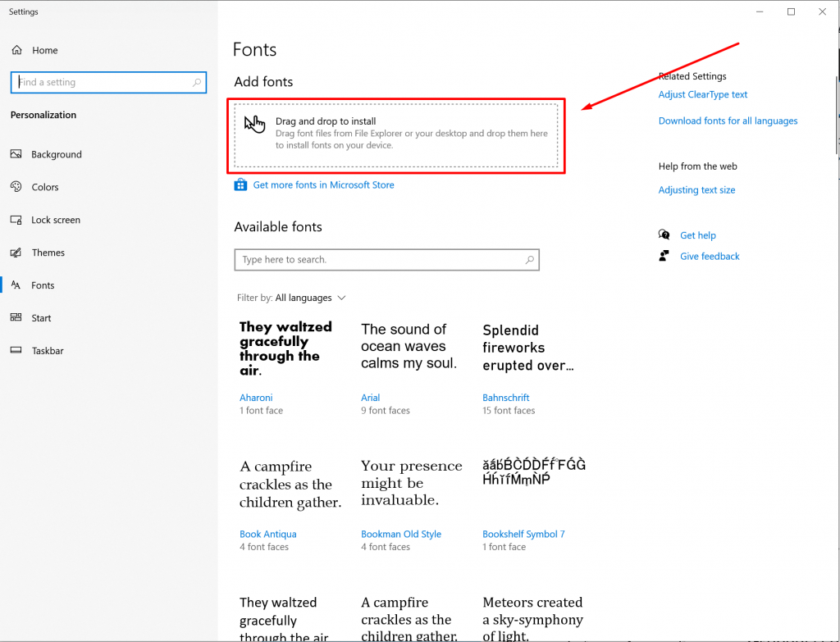Click the Microsoft Store bag icon
Screen dimensions: 840x642
tap(240, 184)
